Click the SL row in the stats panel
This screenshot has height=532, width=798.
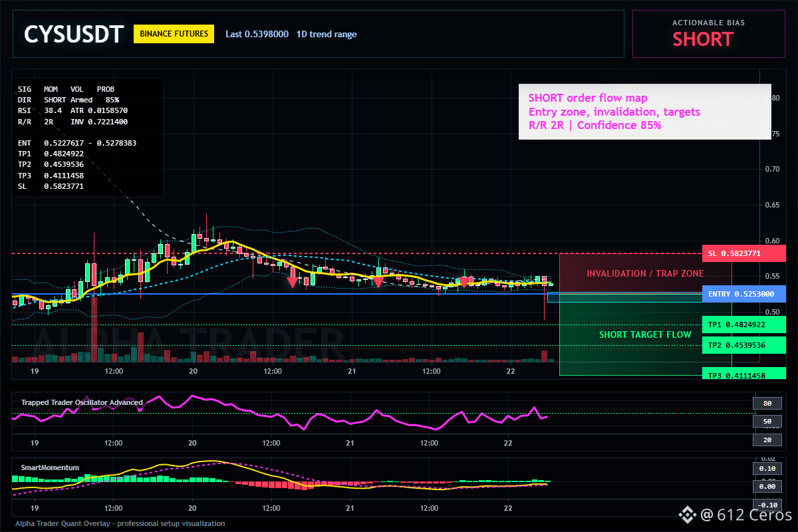(x=51, y=186)
